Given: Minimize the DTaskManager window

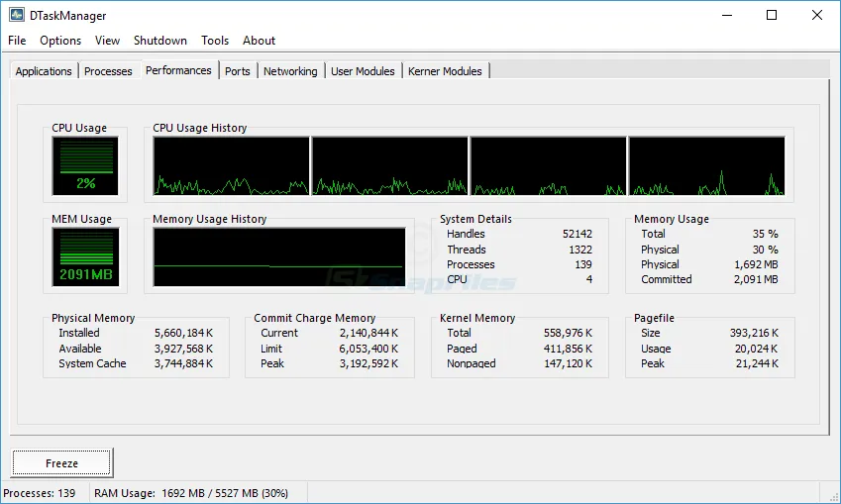Looking at the screenshot, I should coord(727,15).
